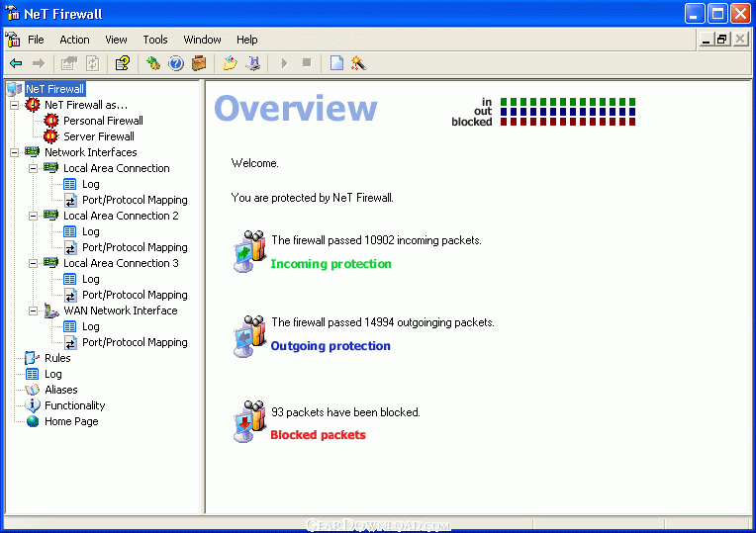Click the Stop square toolbar button
Viewport: 756px width, 533px height.
(x=307, y=62)
